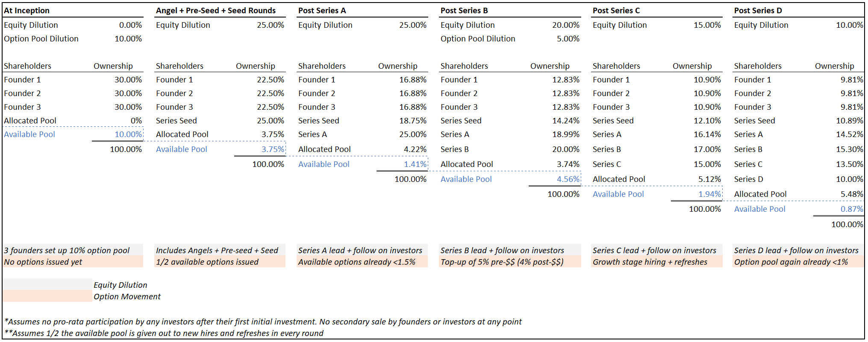
Task: Click 'Includes Angels + Pre-seed + Seed' note
Action: [x=217, y=251]
